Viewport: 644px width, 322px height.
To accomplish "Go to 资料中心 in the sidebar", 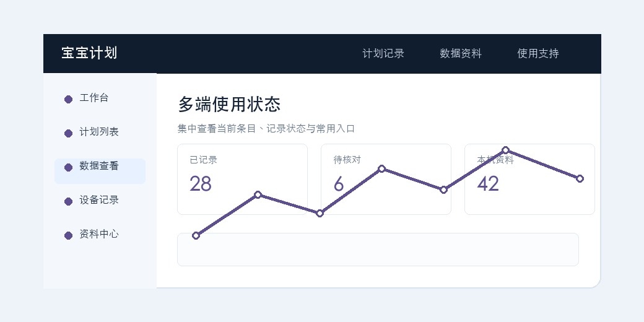I will click(x=100, y=235).
